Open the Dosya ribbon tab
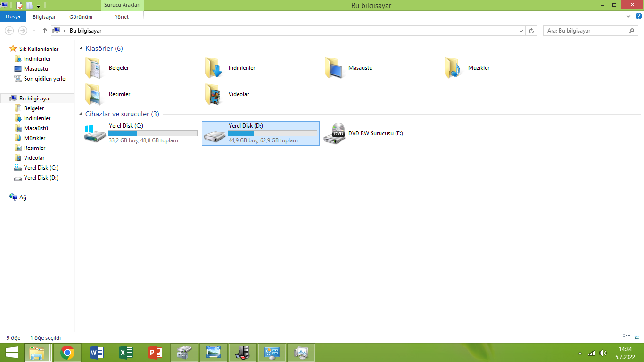 [13, 16]
